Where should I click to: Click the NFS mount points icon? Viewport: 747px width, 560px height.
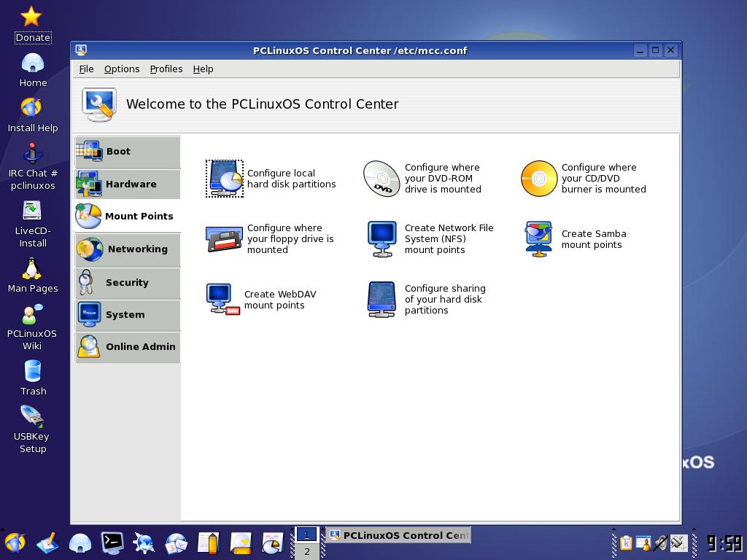[x=382, y=239]
